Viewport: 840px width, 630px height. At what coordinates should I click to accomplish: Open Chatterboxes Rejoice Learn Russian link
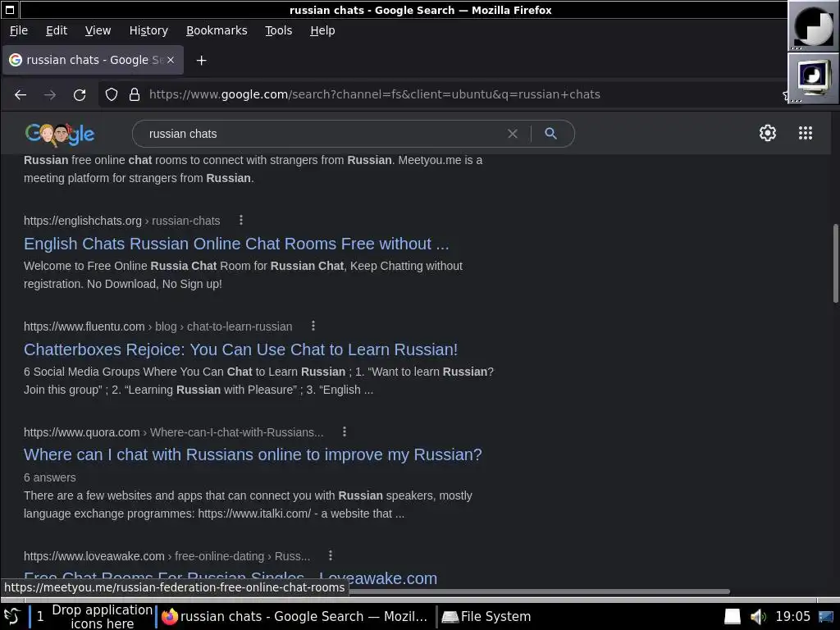240,349
